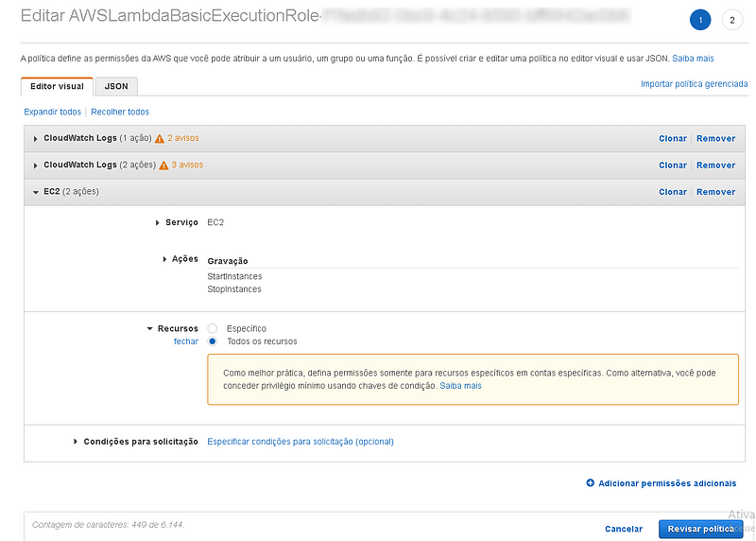This screenshot has height=541, width=756.
Task: Click the 3 avisos warning text
Action: (187, 165)
